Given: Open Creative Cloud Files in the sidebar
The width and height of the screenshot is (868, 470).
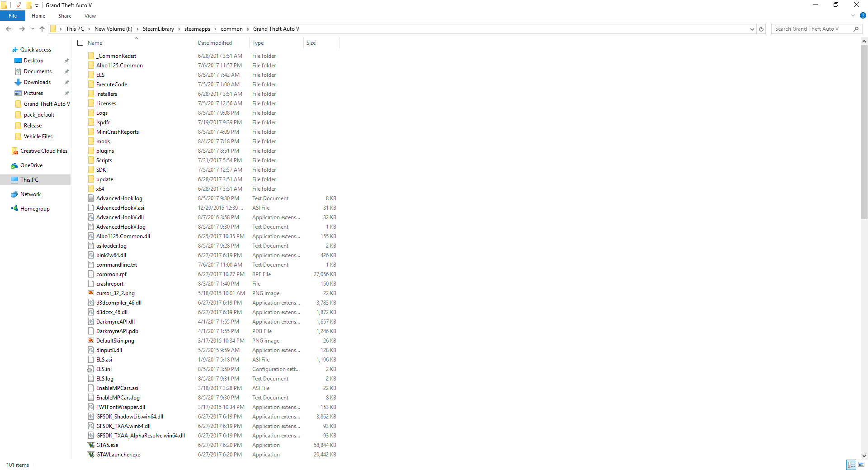Looking at the screenshot, I should tap(43, 151).
